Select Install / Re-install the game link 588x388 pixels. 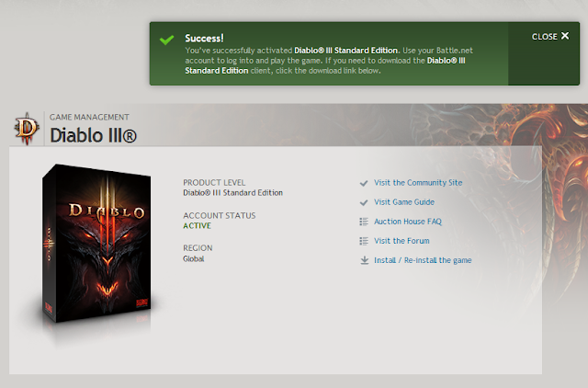coord(423,260)
